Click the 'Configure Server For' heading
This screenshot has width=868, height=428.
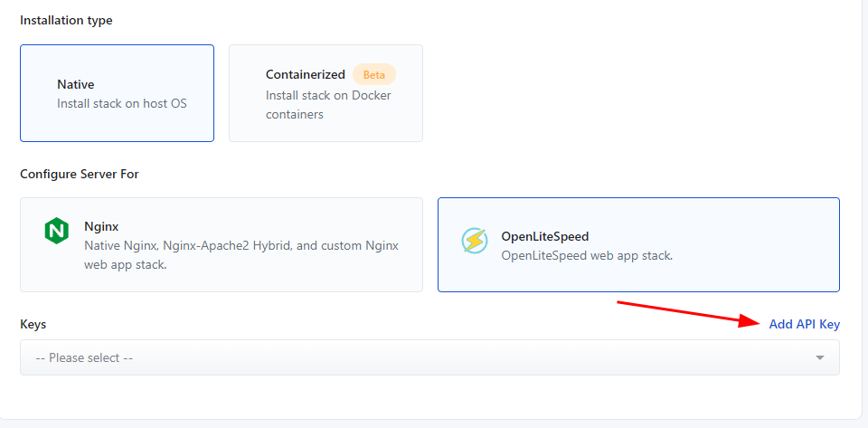(x=80, y=174)
